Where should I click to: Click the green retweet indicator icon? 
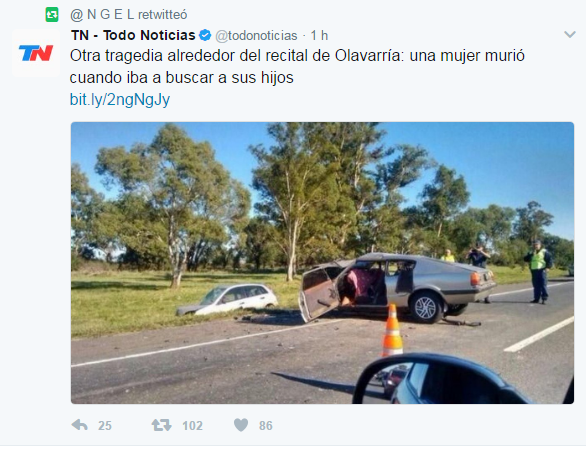click(52, 15)
